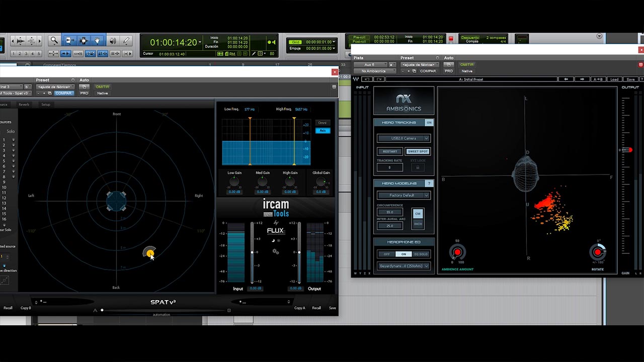The height and width of the screenshot is (362, 644).
Task: Open Nx preset ajuste de fábrica dropdown
Action: (419, 65)
